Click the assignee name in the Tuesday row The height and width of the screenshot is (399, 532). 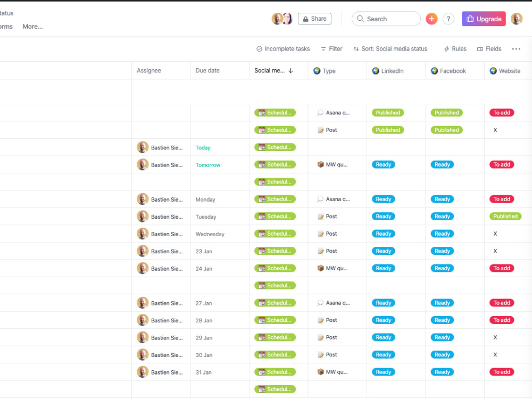pyautogui.click(x=167, y=217)
